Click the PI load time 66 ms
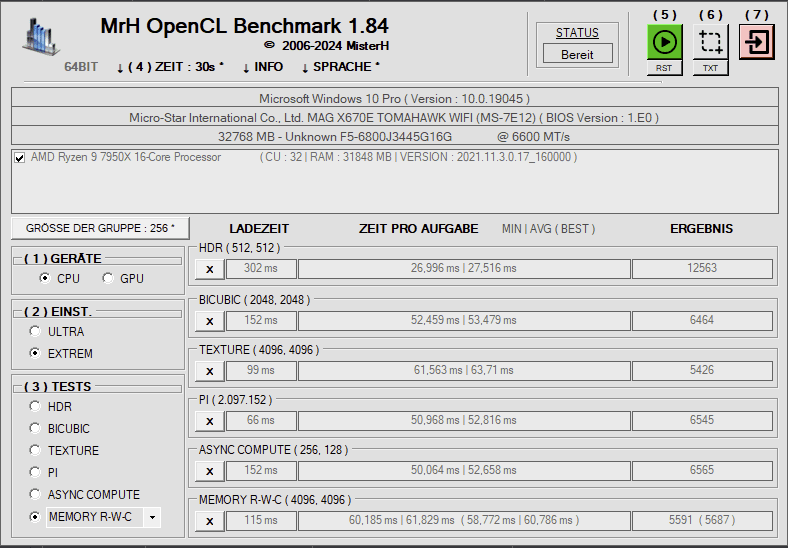 point(261,420)
